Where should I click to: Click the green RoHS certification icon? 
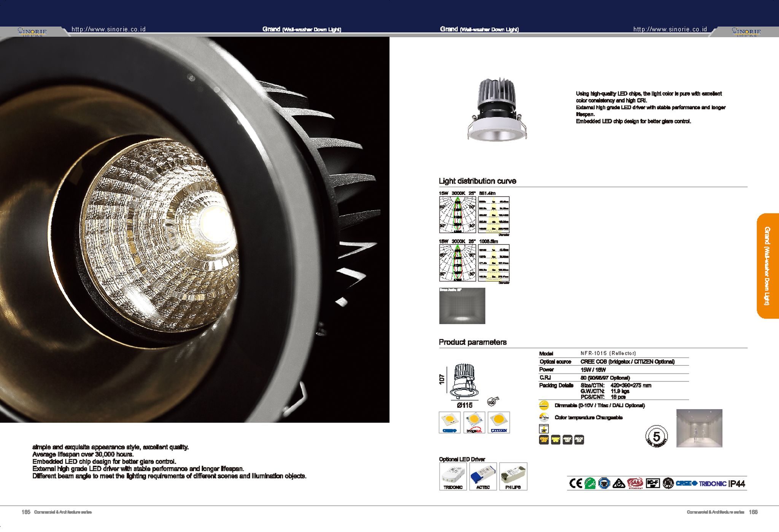pyautogui.click(x=590, y=483)
